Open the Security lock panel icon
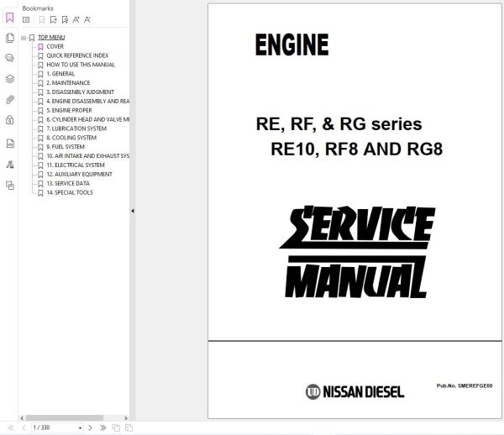 pos(9,120)
